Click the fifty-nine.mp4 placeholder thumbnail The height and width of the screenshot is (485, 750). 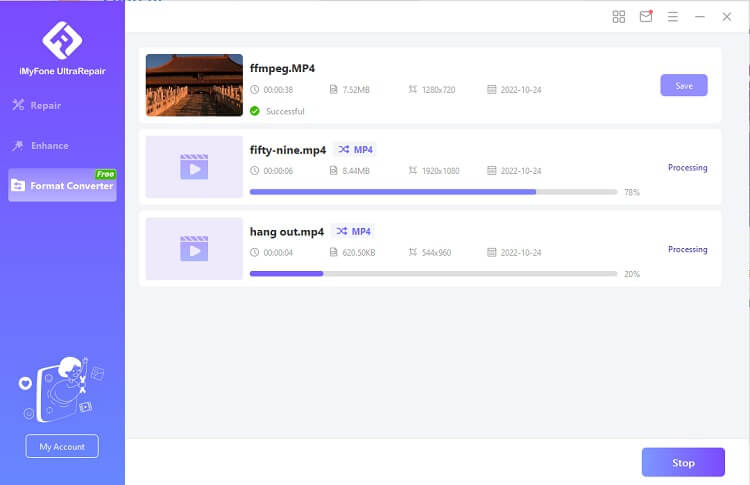click(194, 167)
